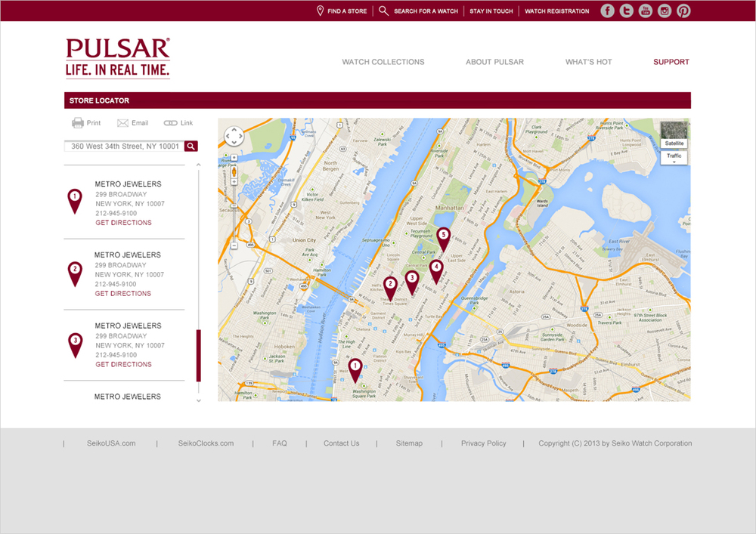Select map marker 1 near Washington Square Park
This screenshot has width=756, height=534.
point(355,370)
